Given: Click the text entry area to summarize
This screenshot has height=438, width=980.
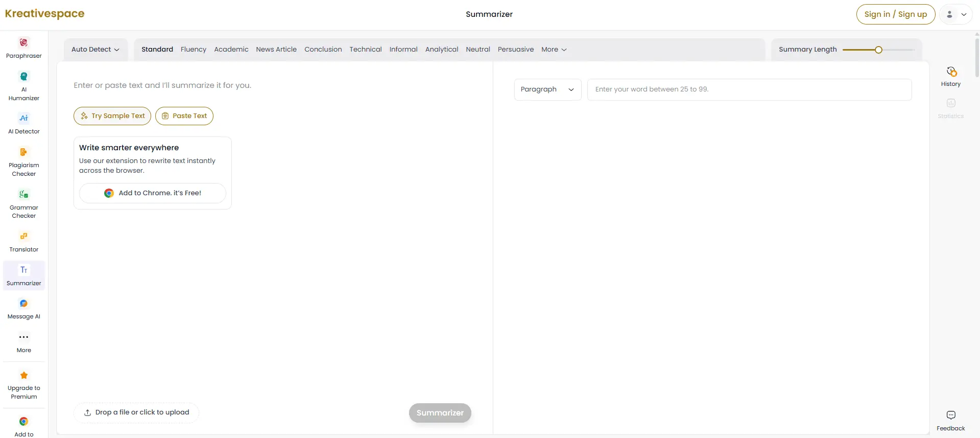Looking at the screenshot, I should tap(275, 85).
